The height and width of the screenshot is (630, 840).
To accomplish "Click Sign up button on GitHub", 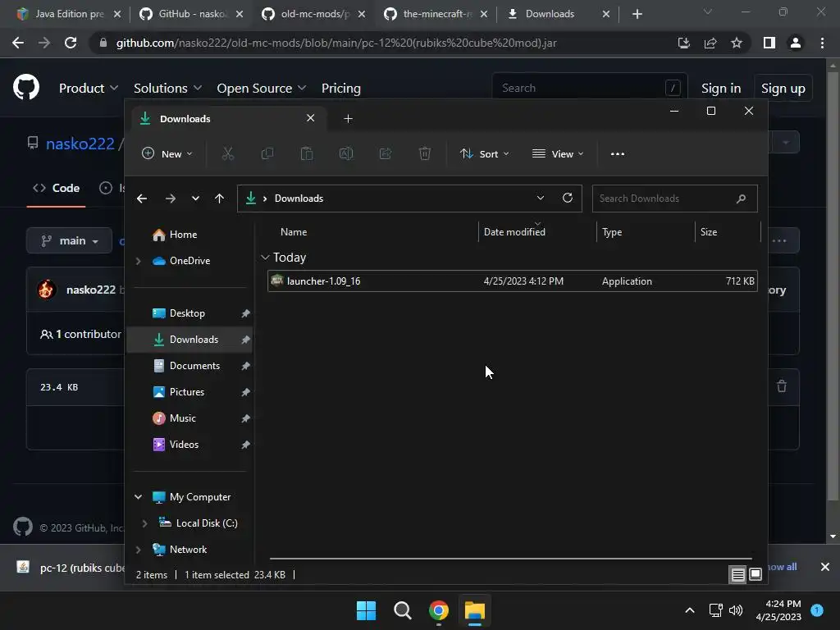I will [783, 88].
